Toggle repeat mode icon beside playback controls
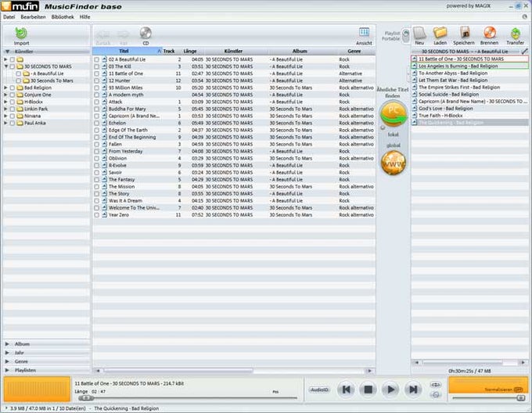The image size is (532, 413). click(436, 385)
